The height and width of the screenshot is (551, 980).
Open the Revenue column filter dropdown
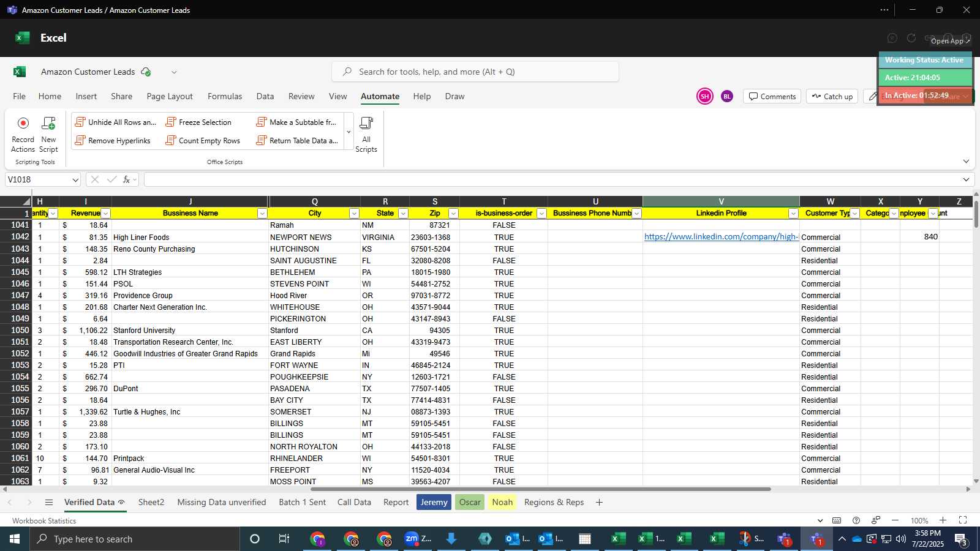coord(105,213)
